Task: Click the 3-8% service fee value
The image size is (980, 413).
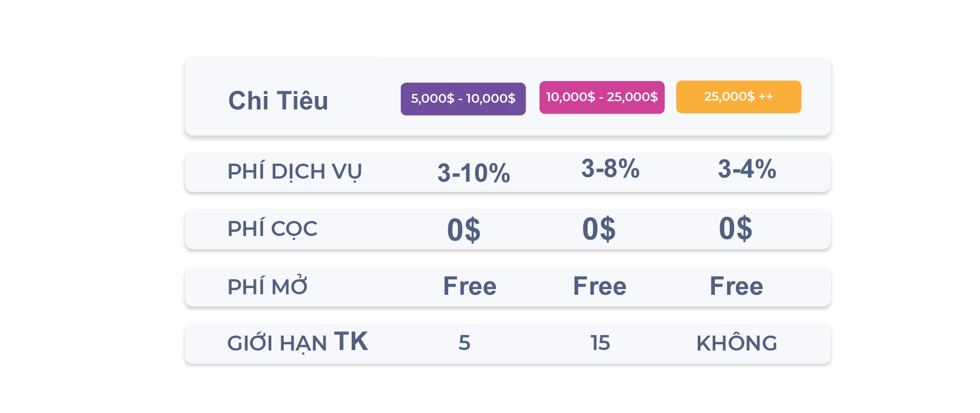Action: pos(610,168)
